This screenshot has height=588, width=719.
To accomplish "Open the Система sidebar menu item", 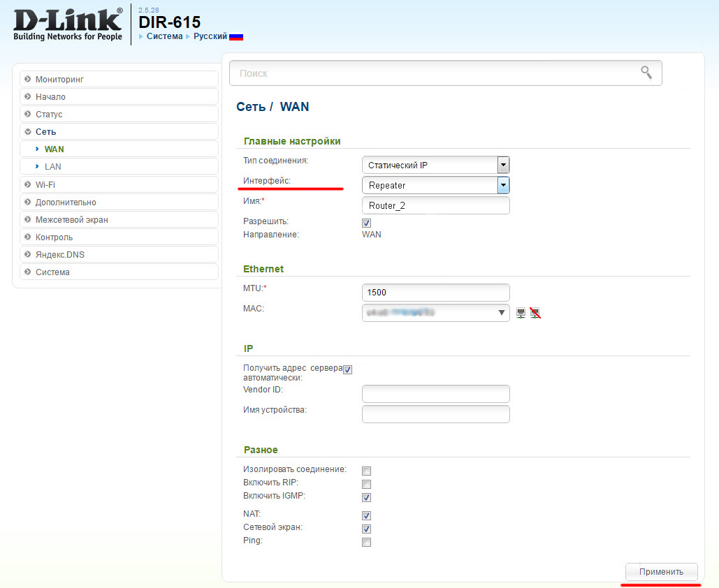I will (x=119, y=272).
